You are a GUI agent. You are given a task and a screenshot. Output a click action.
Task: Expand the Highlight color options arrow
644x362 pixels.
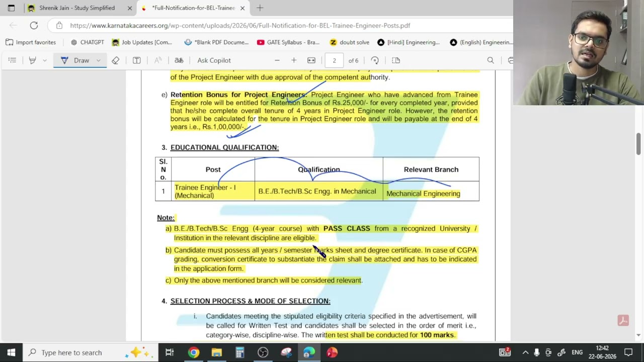tap(44, 60)
